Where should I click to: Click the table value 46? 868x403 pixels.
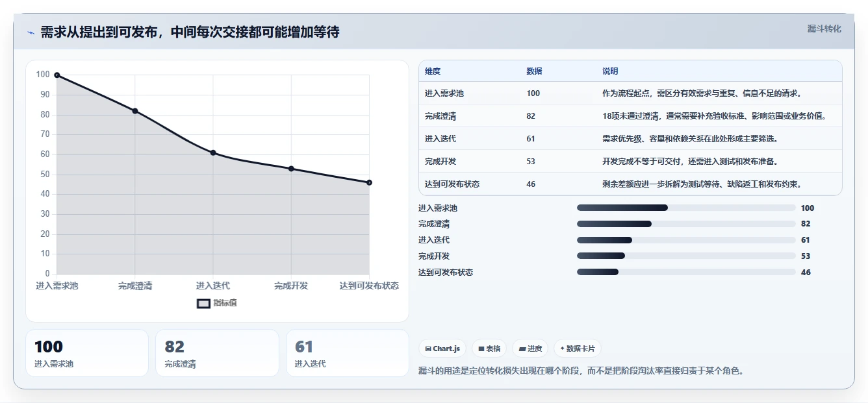[531, 184]
